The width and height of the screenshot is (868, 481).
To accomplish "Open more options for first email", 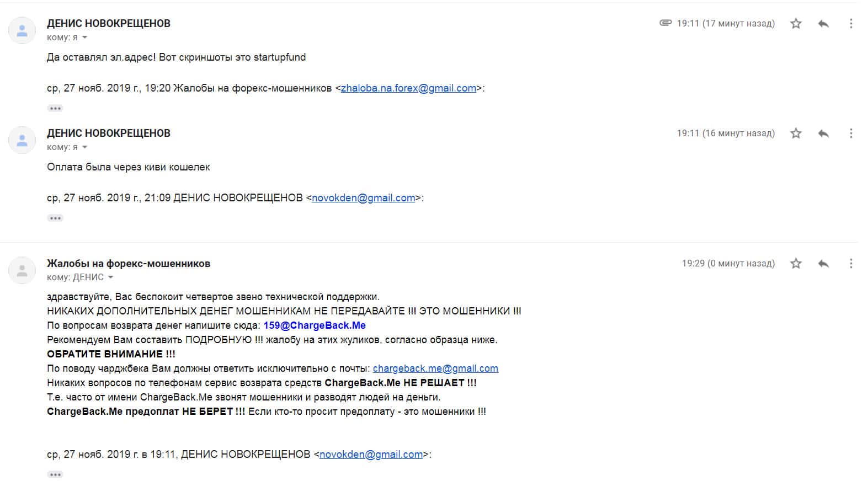I will (851, 23).
